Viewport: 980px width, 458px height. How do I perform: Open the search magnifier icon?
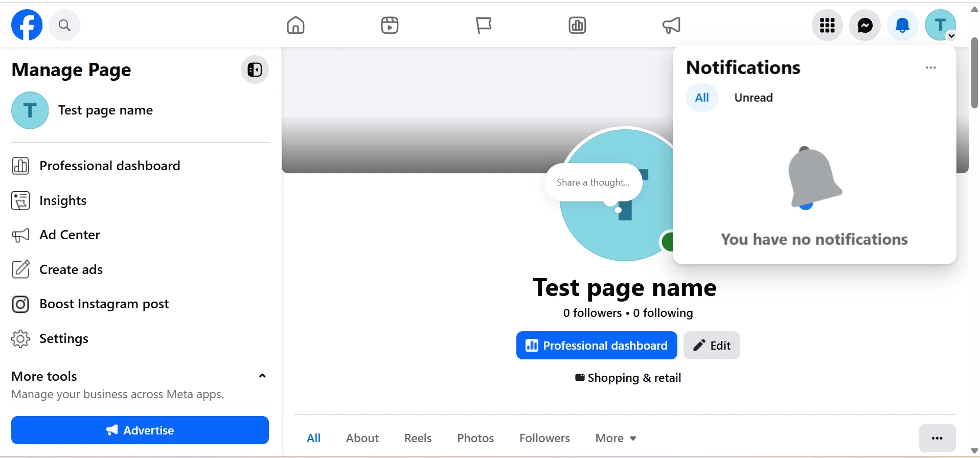tap(64, 25)
